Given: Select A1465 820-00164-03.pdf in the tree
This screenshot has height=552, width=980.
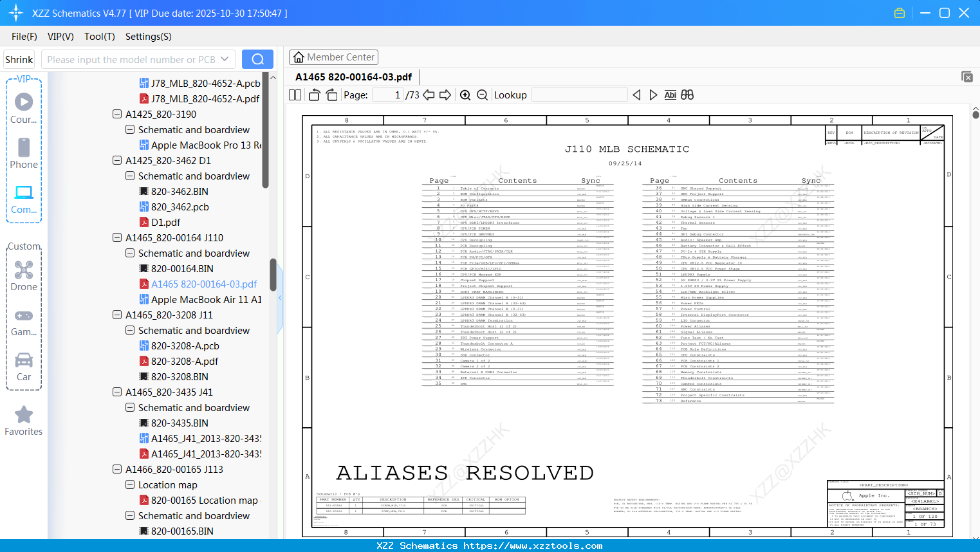Looking at the screenshot, I should point(198,284).
